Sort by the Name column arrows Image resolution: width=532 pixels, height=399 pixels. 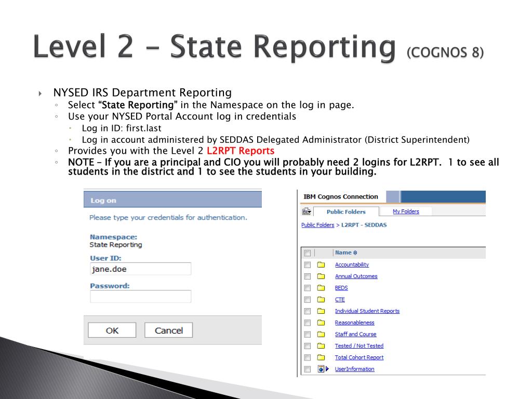tap(355, 253)
